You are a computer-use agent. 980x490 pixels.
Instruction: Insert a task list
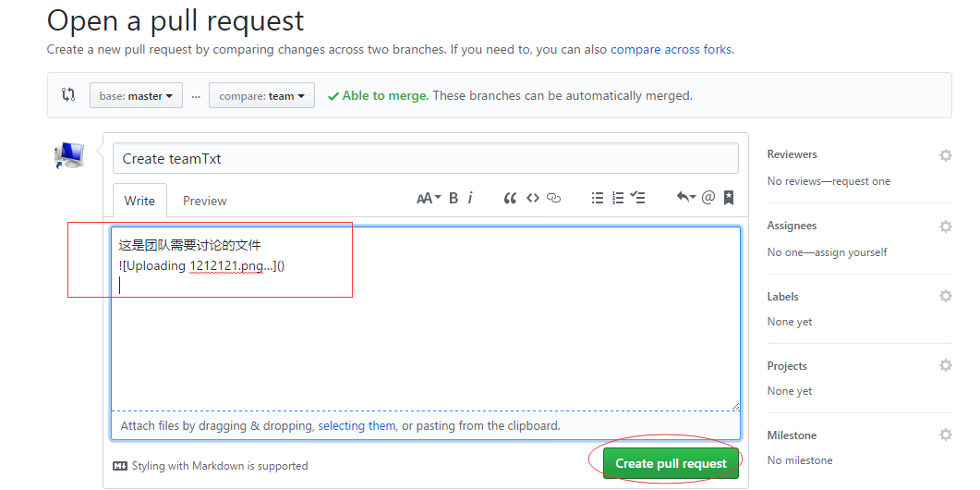coord(637,199)
